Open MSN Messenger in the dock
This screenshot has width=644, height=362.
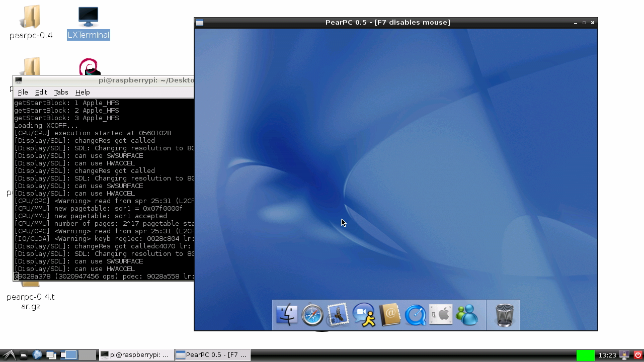(467, 315)
